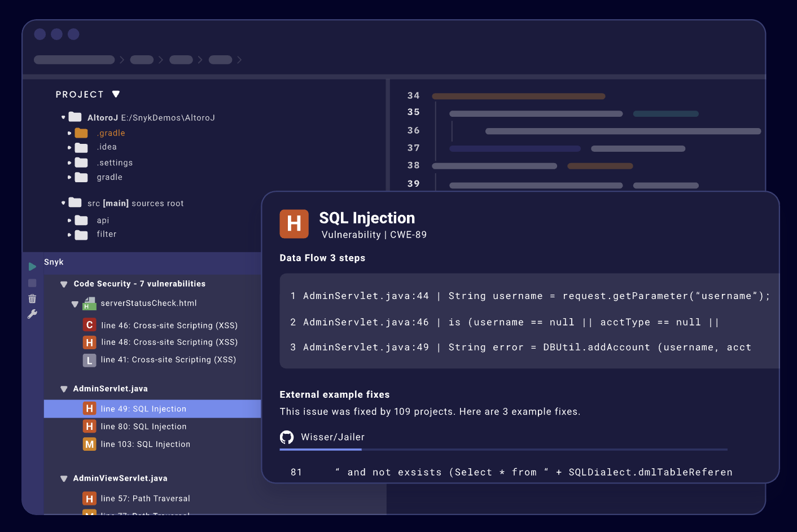Collapse the AdminServlet.java node
The height and width of the screenshot is (532, 797).
click(64, 389)
